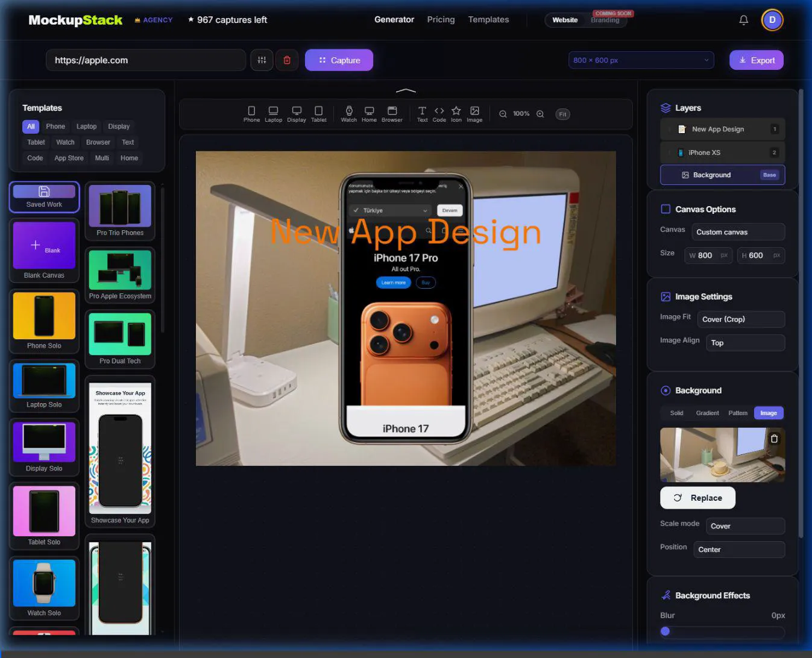Adjust the Blur slider handle
The height and width of the screenshot is (658, 812).
[666, 631]
